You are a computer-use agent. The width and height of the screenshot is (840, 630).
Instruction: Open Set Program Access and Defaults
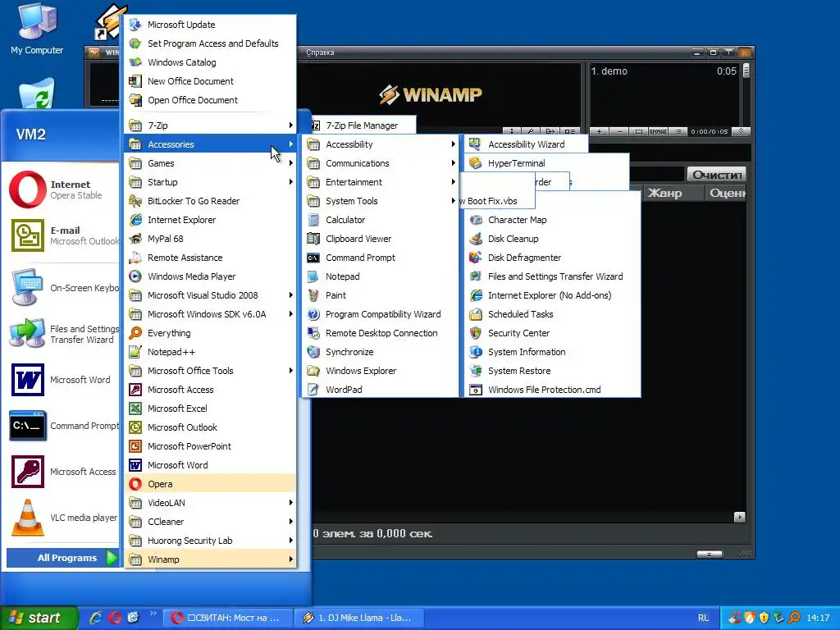point(210,43)
